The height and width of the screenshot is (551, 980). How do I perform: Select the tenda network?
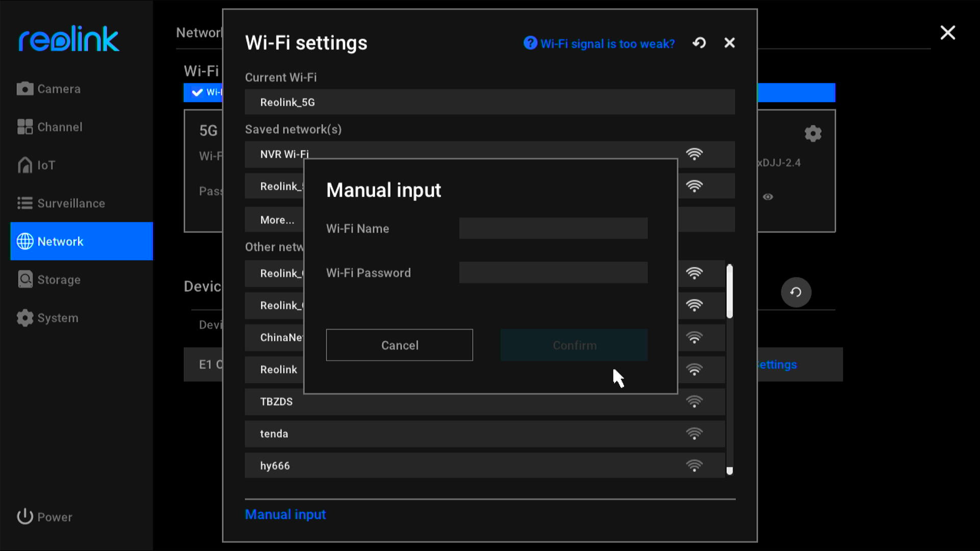pyautogui.click(x=485, y=434)
